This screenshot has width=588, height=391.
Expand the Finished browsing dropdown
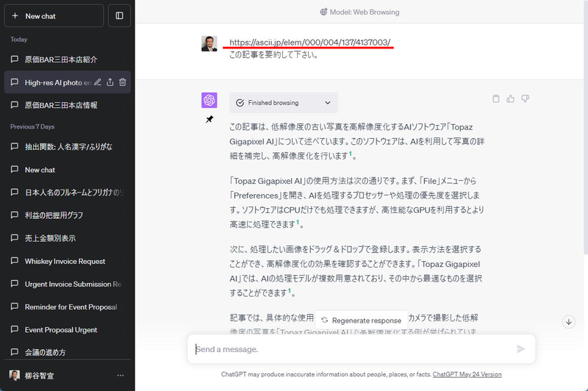click(x=284, y=103)
